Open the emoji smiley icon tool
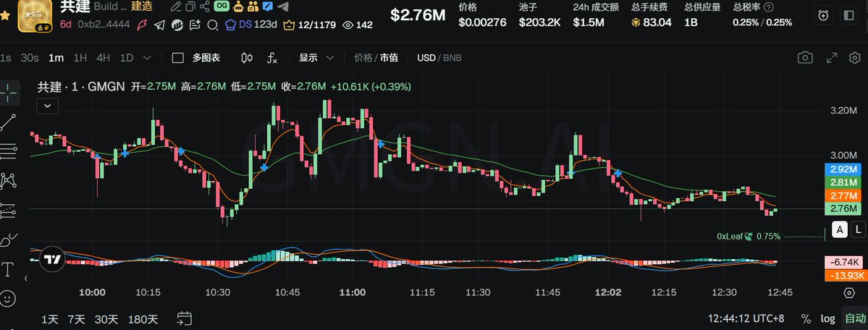 click(8, 299)
